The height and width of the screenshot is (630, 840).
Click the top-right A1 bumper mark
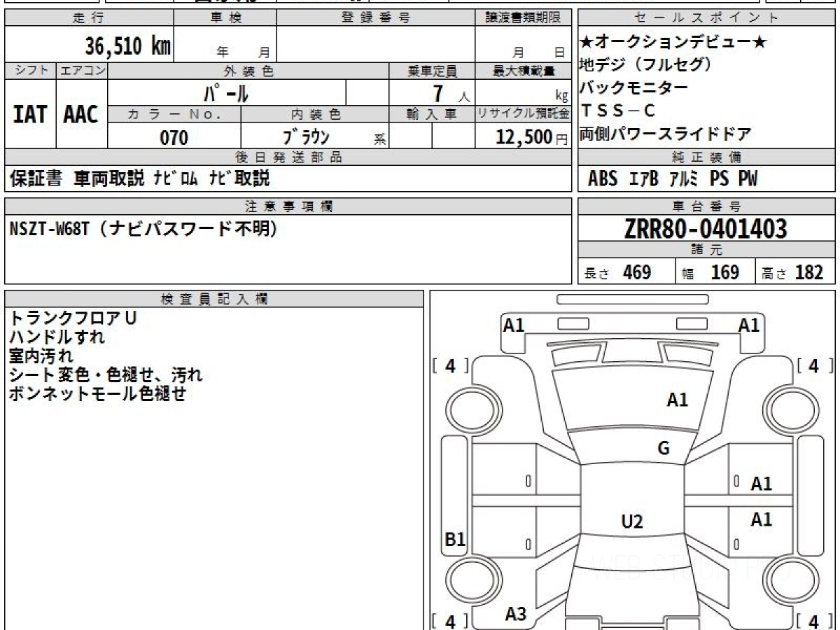[749, 325]
